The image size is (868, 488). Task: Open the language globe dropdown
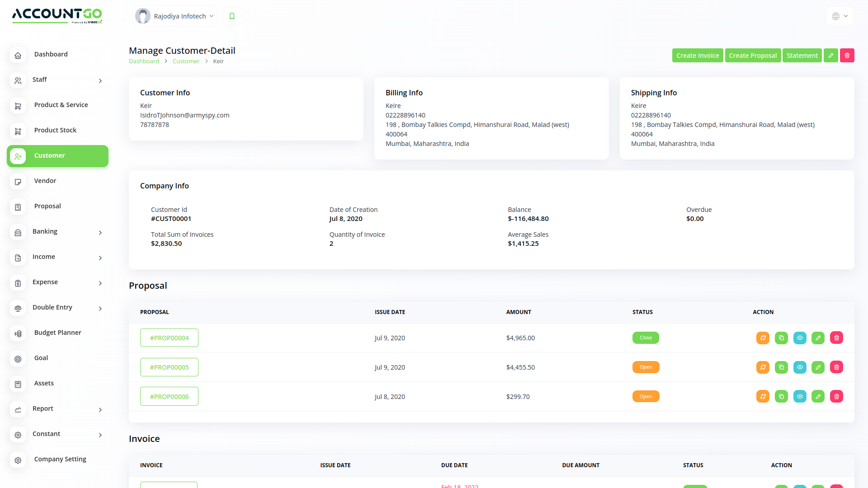(840, 16)
